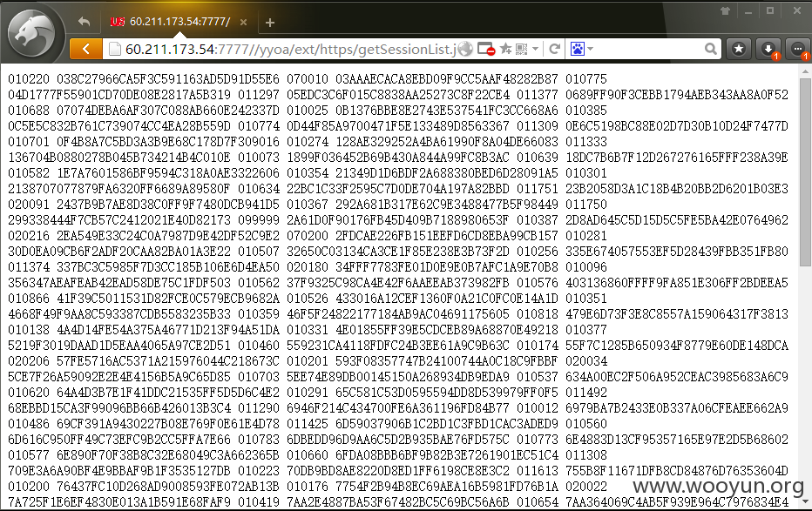This screenshot has height=511, width=812.
Task: Click the vertical scrollbar thumb
Action: click(805, 173)
